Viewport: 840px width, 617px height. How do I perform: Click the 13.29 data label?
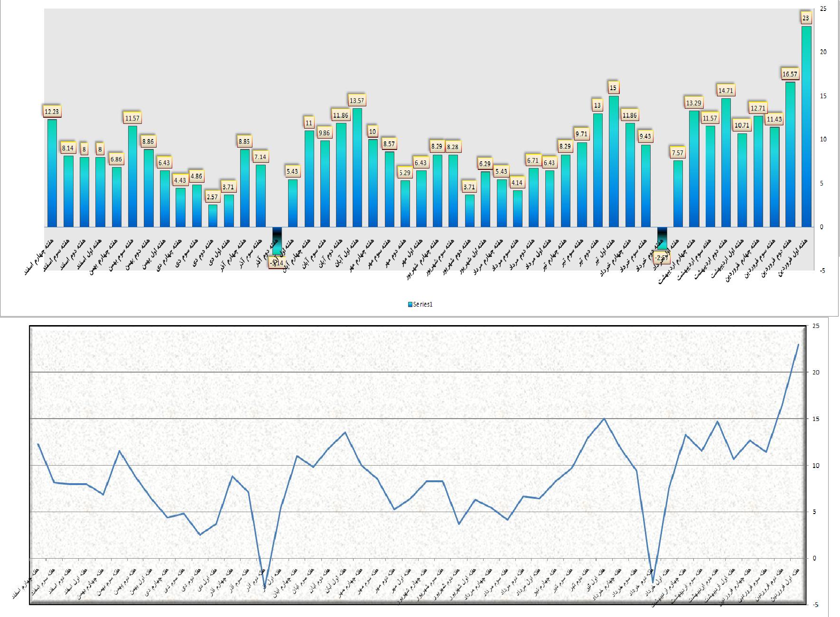click(693, 103)
